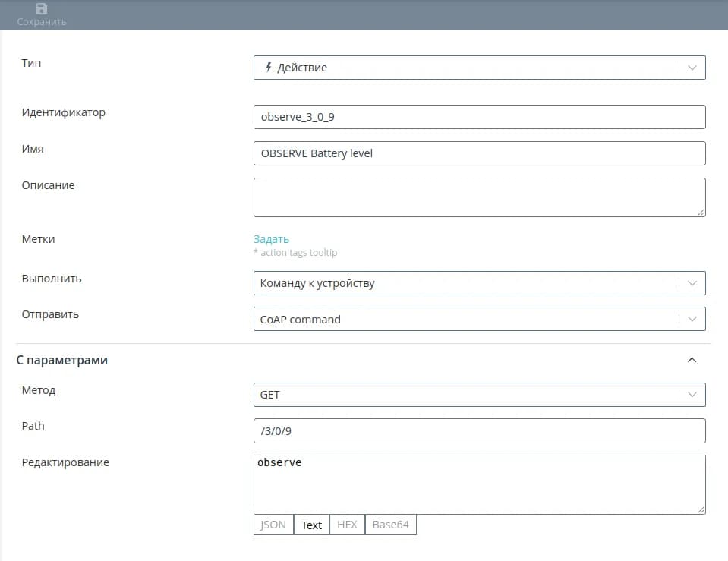This screenshot has width=728, height=561.
Task: Click the Редактирование text area containing observe
Action: [479, 484]
